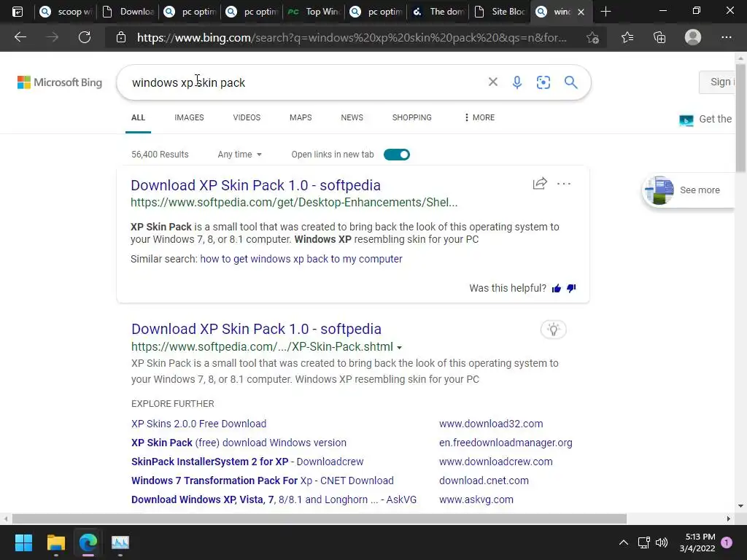Image resolution: width=747 pixels, height=560 pixels.
Task: Click the See more side card
Action: click(x=689, y=190)
